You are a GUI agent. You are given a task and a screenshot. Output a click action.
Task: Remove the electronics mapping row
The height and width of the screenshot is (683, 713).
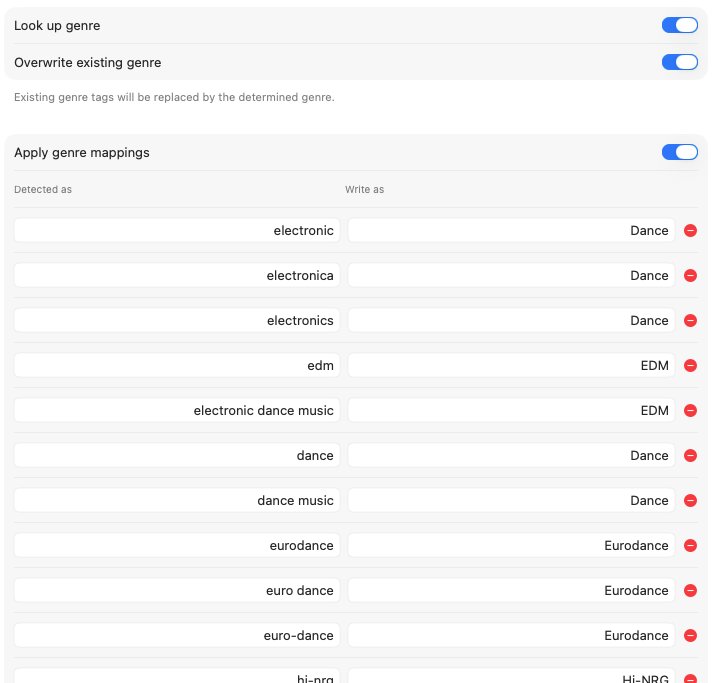pos(690,321)
